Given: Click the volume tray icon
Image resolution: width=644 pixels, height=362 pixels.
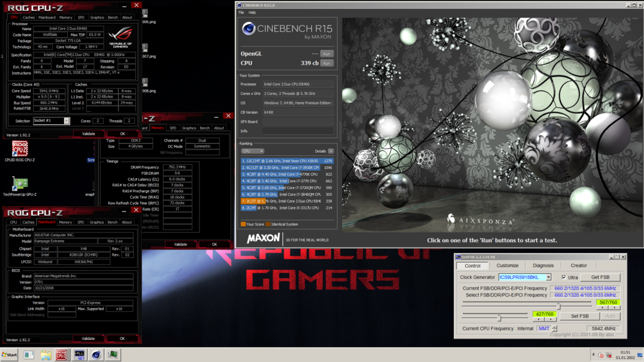Looking at the screenshot, I should [601, 355].
